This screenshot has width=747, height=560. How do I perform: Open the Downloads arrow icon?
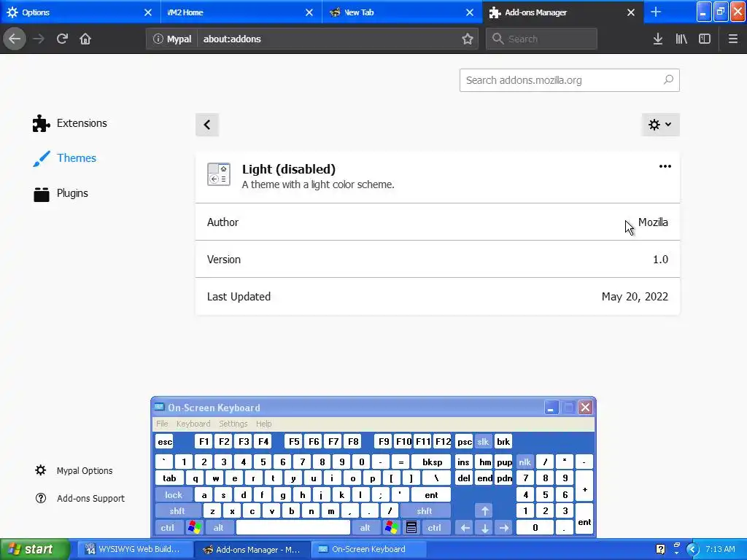(x=658, y=39)
